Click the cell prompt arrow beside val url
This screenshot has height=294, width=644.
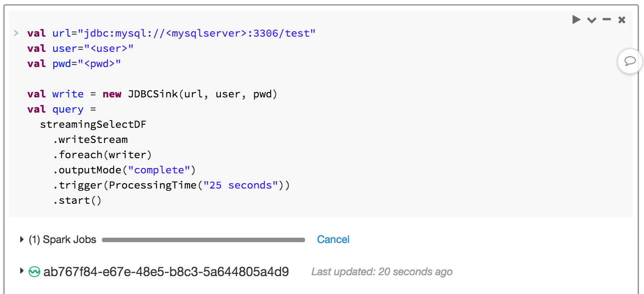click(16, 33)
